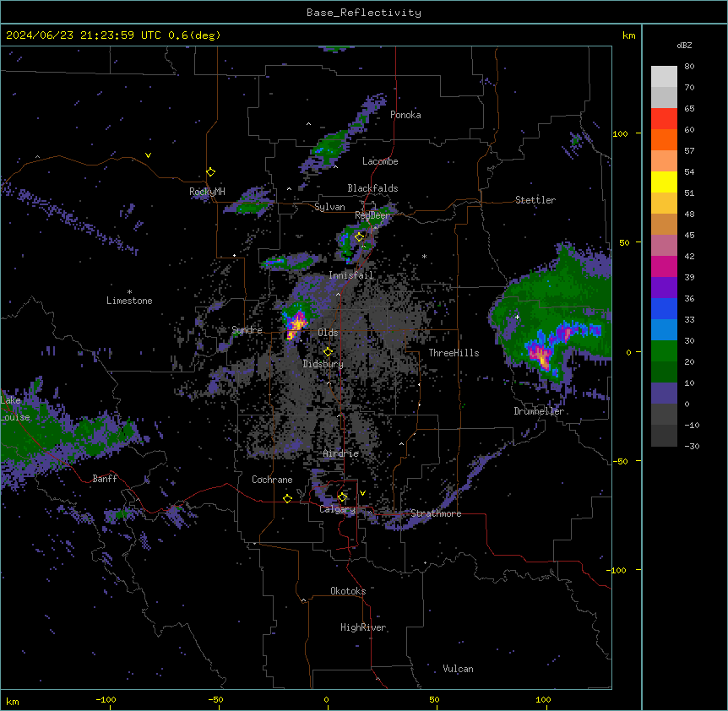Click the Sundre label

point(247,330)
